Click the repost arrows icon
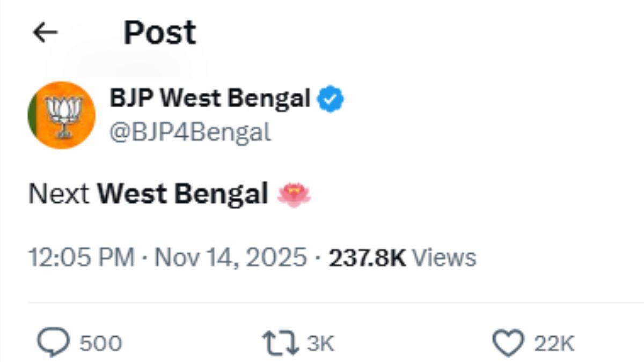The height and width of the screenshot is (362, 644). coord(281,342)
